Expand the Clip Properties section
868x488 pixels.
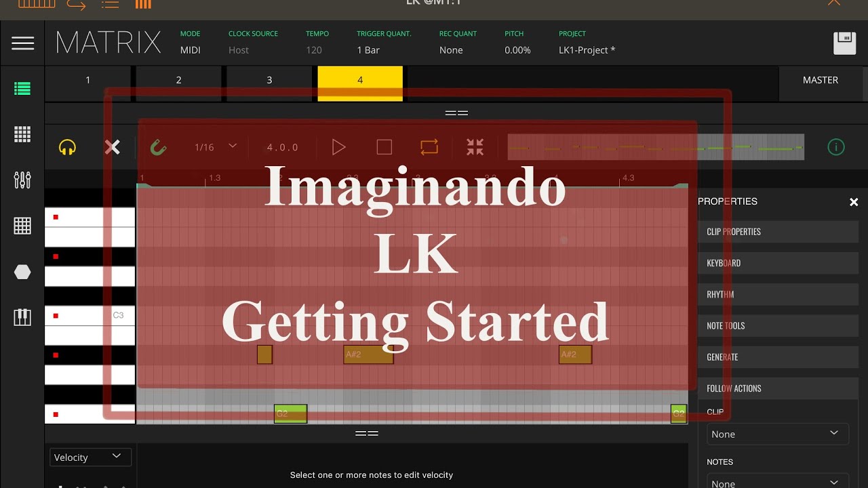tap(778, 232)
